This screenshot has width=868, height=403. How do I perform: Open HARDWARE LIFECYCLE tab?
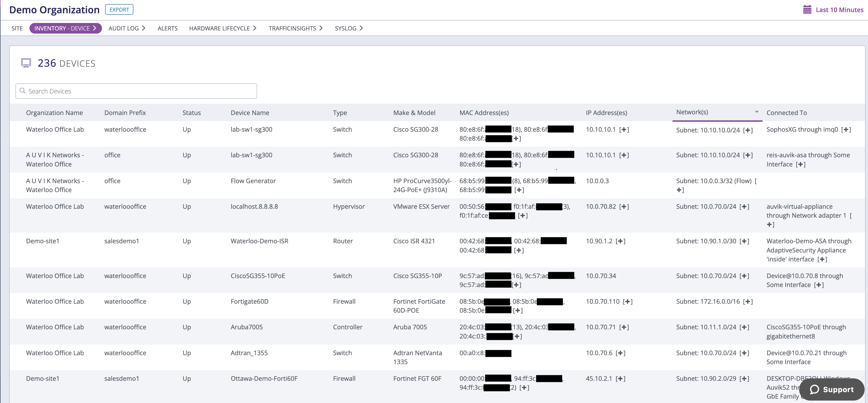[222, 28]
